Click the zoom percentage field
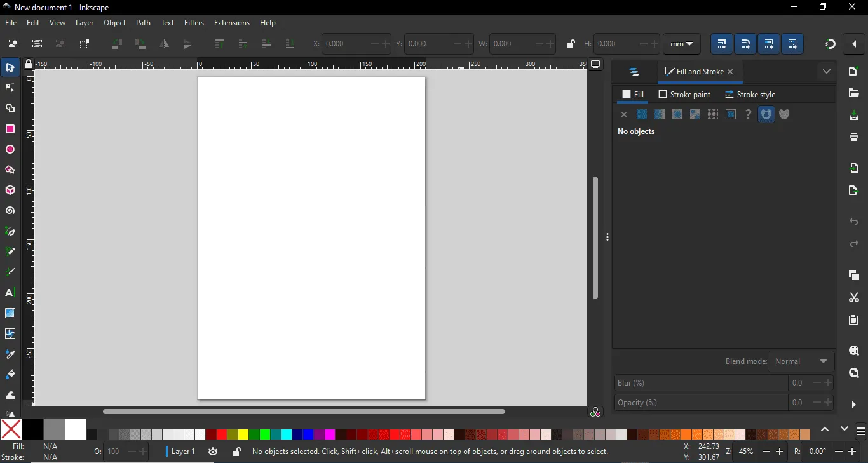 pos(747,452)
